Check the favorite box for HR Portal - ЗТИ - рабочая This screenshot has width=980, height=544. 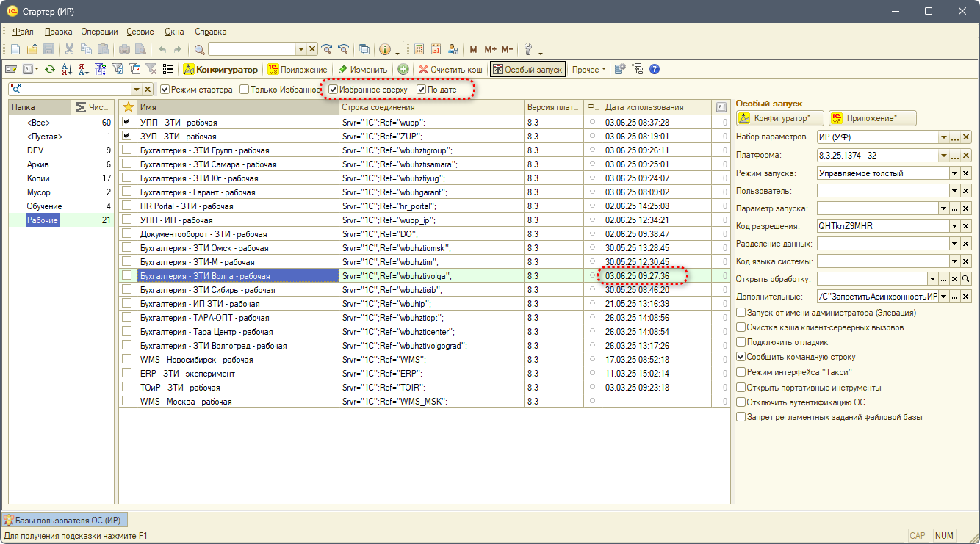128,206
